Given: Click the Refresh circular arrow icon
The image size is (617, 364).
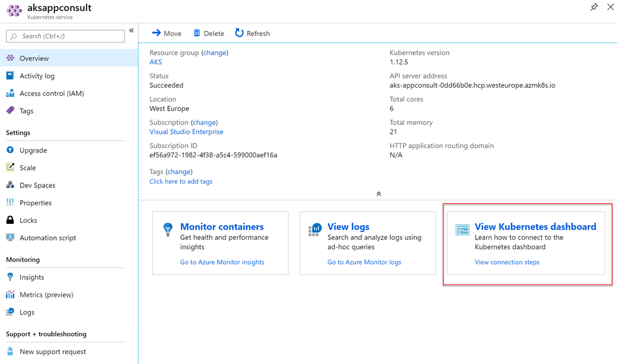Looking at the screenshot, I should point(239,33).
